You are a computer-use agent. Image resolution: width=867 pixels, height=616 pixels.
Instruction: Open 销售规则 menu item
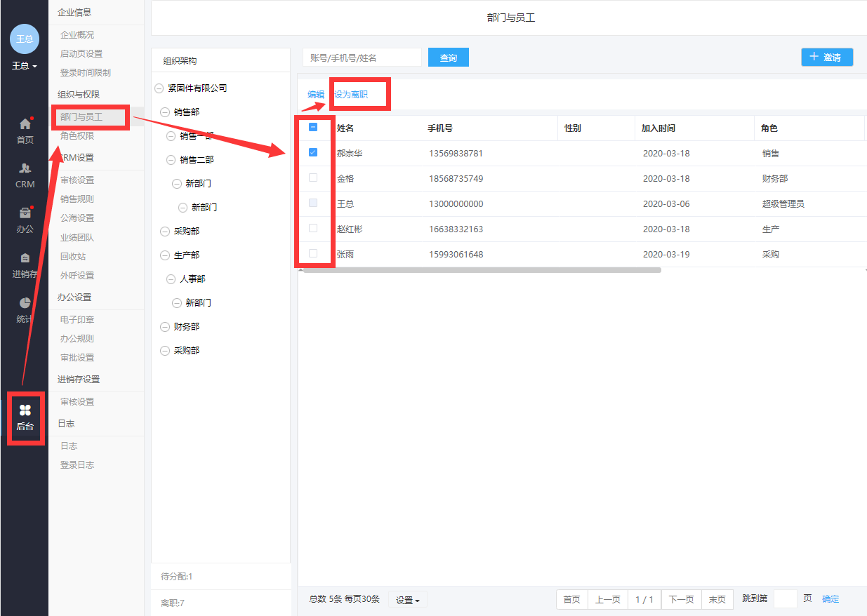77,199
